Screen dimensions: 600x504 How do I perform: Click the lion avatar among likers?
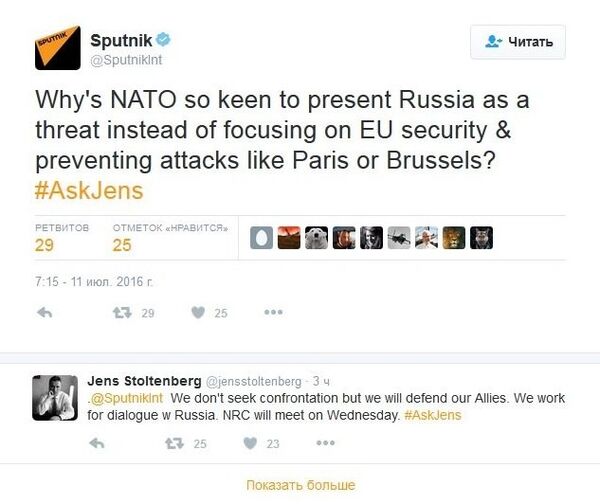click(454, 238)
